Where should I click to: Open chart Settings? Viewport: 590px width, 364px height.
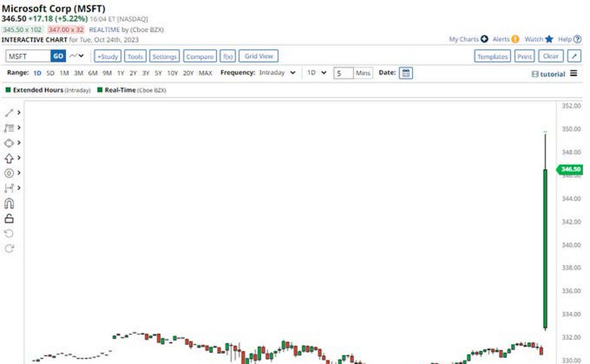click(x=164, y=56)
